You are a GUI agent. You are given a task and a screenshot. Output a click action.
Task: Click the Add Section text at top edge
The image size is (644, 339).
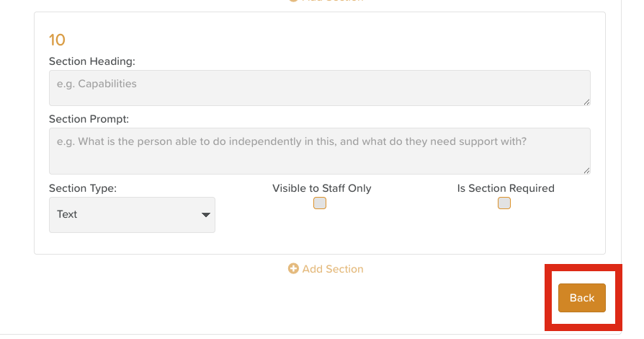click(x=332, y=1)
